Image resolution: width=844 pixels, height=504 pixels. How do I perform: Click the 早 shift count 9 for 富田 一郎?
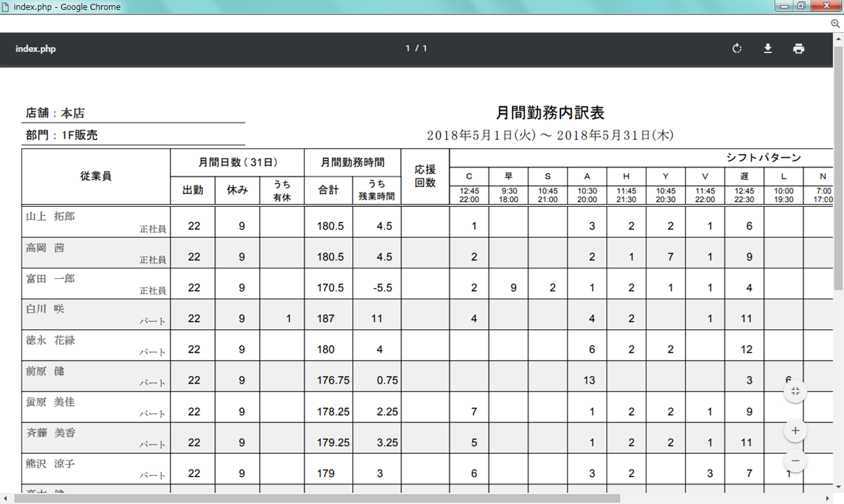(x=513, y=288)
